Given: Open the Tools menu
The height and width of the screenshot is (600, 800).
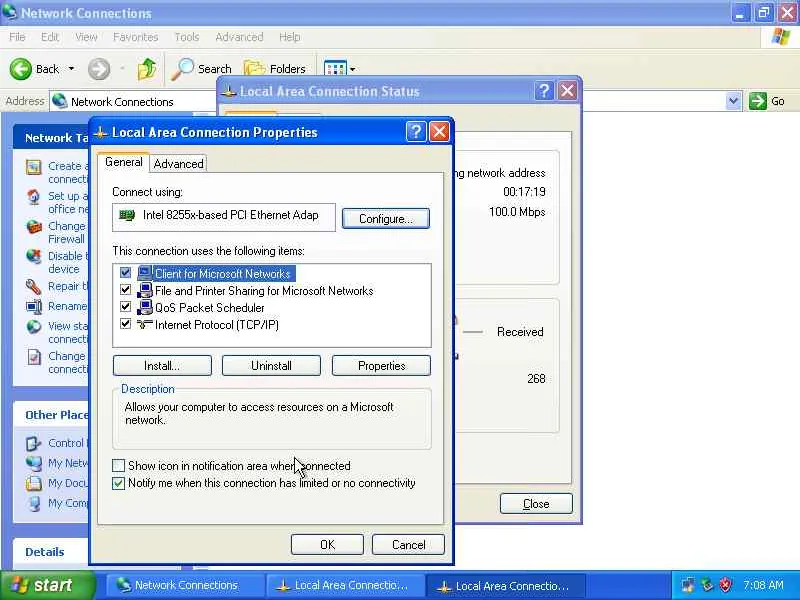Looking at the screenshot, I should pyautogui.click(x=187, y=37).
